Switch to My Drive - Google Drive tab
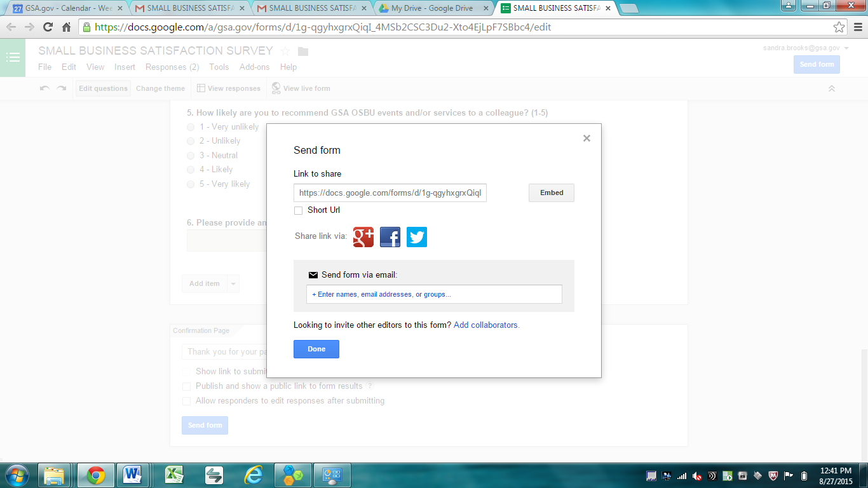 (x=432, y=8)
